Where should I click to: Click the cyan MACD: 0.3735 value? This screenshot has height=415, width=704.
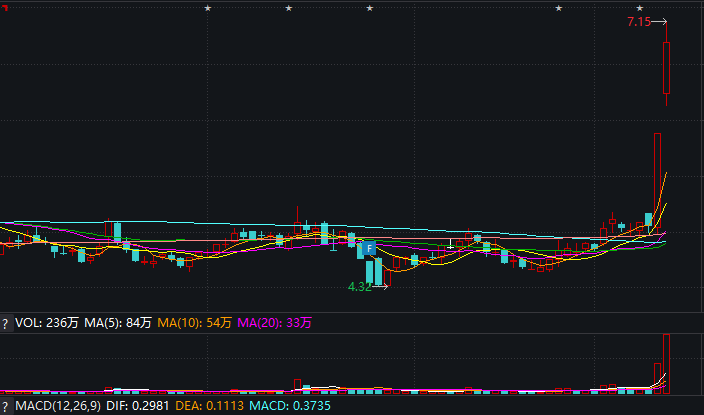290,406
